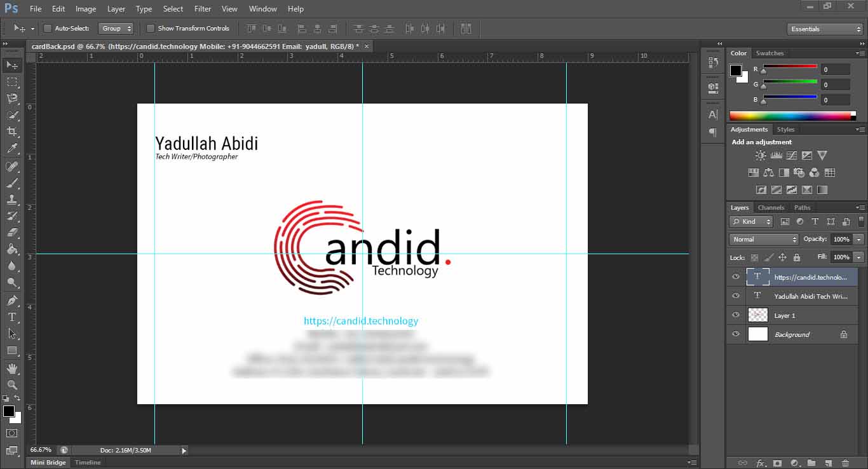Open the Timeline tab
868x469 pixels.
pyautogui.click(x=88, y=463)
